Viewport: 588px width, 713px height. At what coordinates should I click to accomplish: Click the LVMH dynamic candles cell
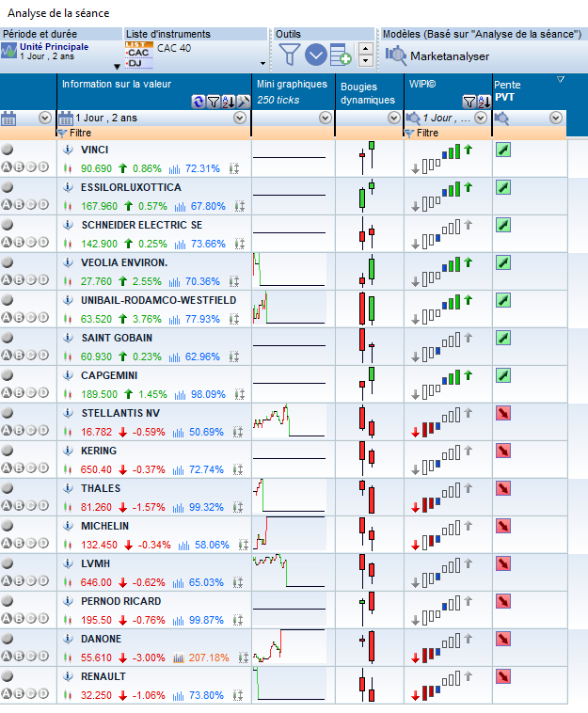(369, 572)
